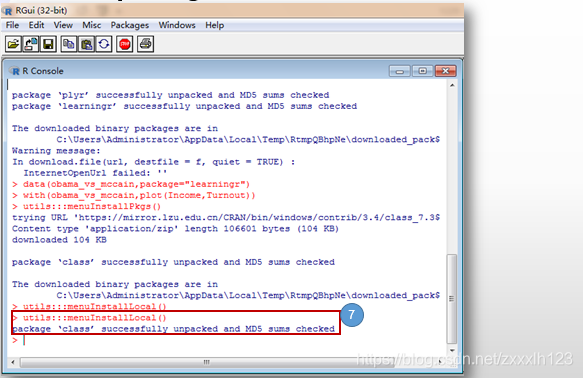Minimize the R Console window

(x=400, y=71)
